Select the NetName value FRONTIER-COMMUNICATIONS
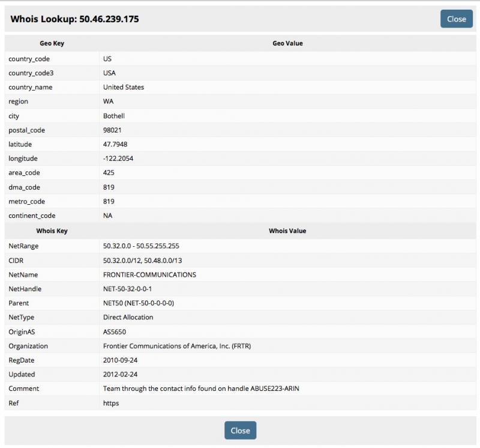 click(x=149, y=274)
